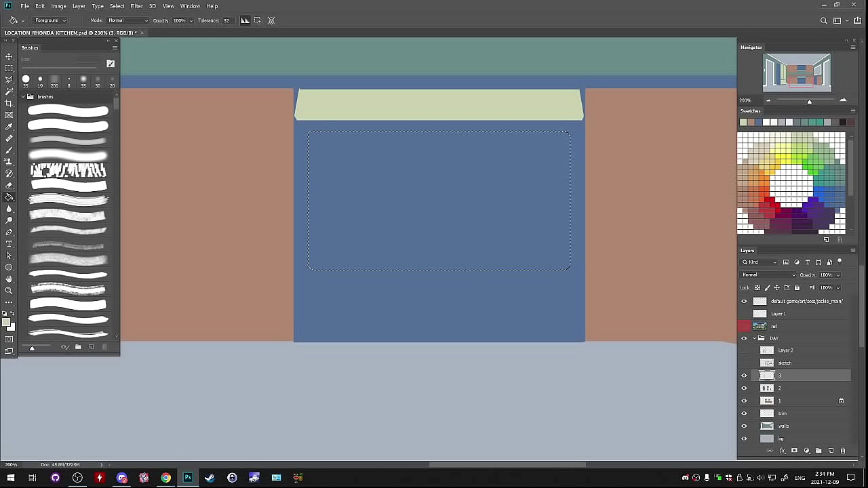868x488 pixels.
Task: Open the Filter menu
Action: (136, 6)
